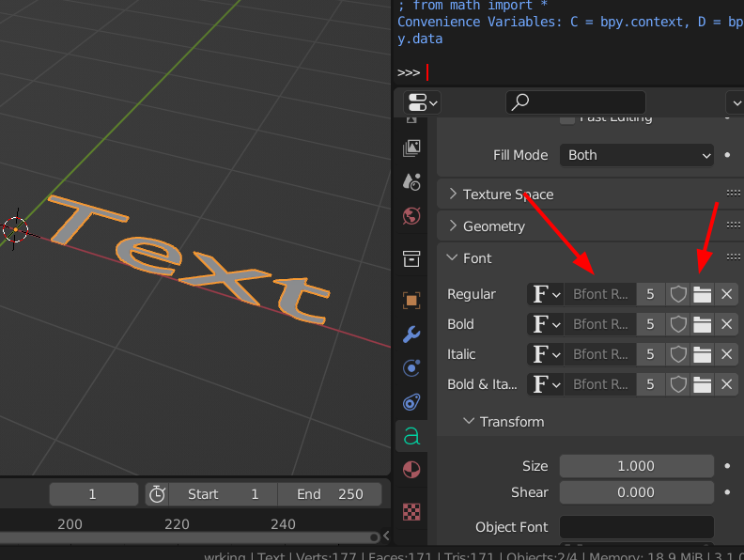Click the Italic font user count 5
The height and width of the screenshot is (560, 744).
(650, 354)
